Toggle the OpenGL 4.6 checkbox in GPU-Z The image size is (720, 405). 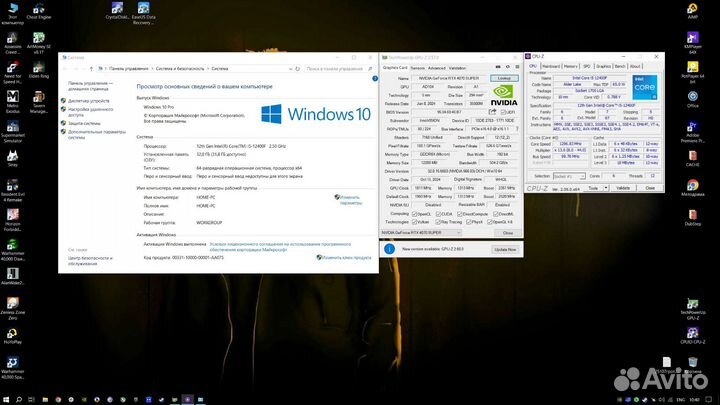point(489,222)
